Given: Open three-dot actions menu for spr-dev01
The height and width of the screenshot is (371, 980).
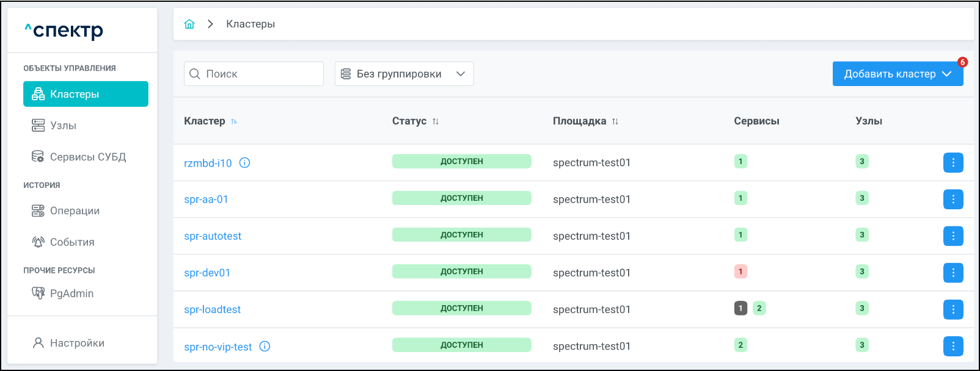Looking at the screenshot, I should [953, 273].
